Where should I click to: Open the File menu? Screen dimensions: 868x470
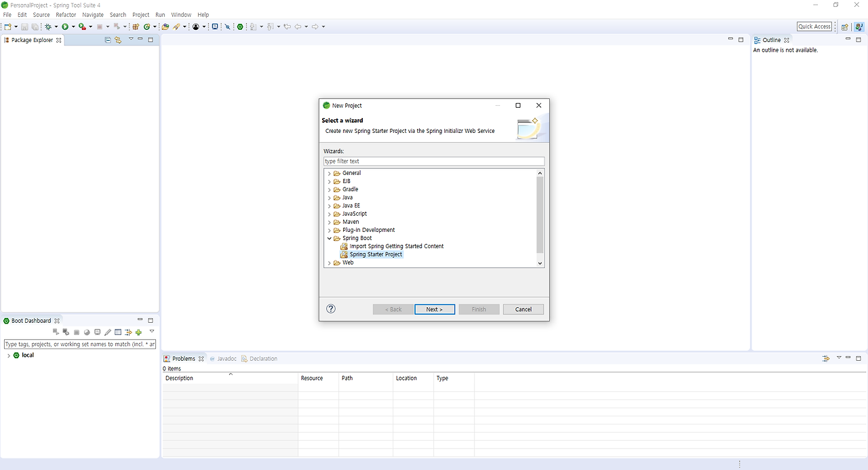pyautogui.click(x=7, y=14)
